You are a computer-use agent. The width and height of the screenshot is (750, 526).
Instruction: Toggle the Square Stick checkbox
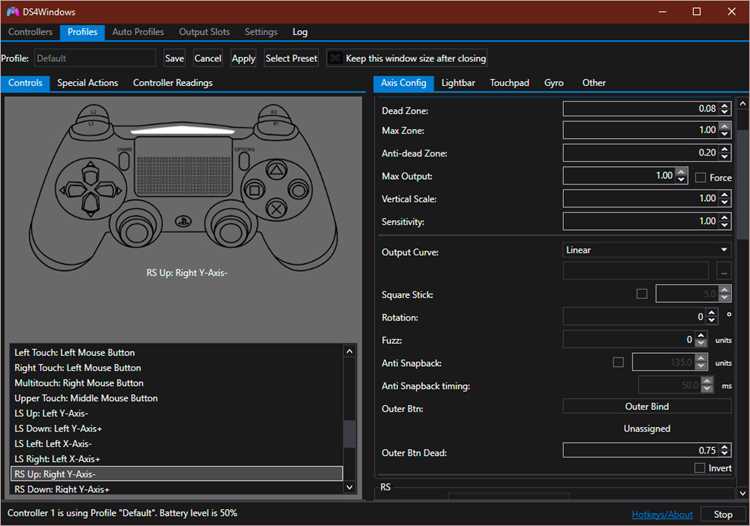(642, 294)
